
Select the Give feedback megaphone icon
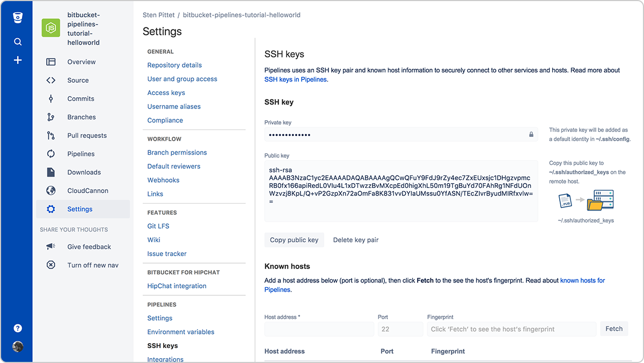tap(50, 246)
